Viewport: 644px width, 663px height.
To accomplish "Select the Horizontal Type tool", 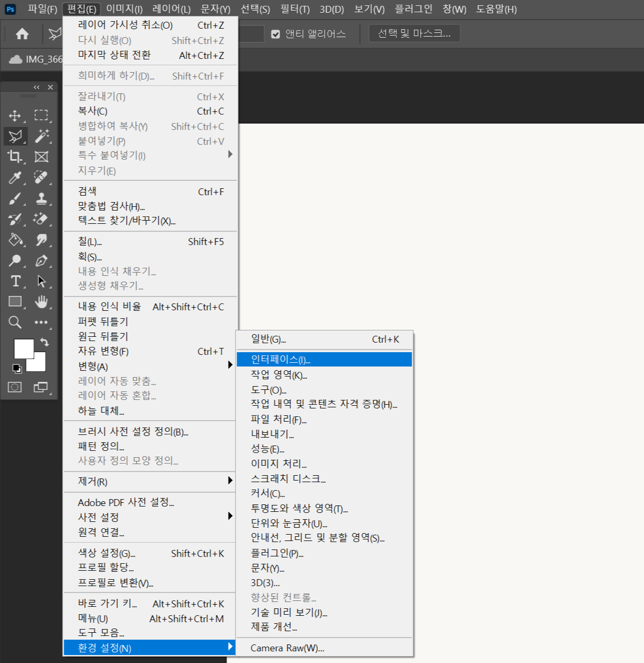I will 15,281.
